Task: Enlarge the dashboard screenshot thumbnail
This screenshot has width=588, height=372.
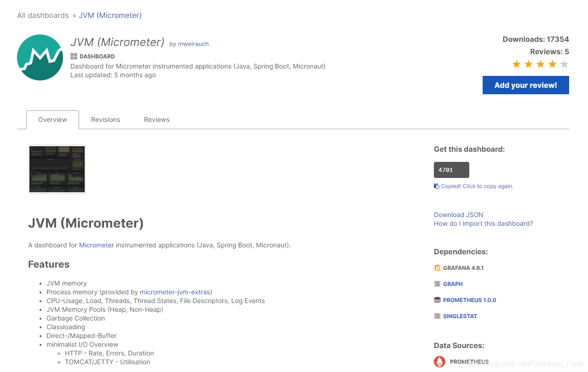Action: pos(57,169)
